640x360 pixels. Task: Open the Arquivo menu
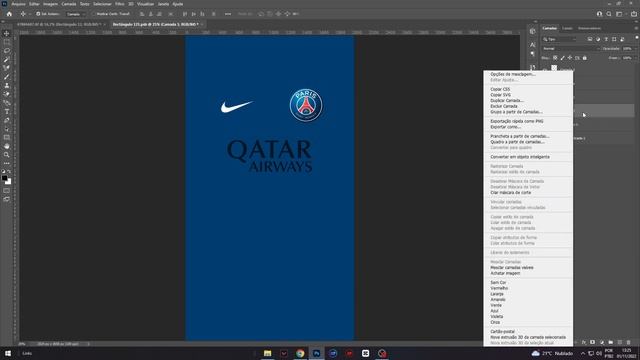pyautogui.click(x=18, y=4)
